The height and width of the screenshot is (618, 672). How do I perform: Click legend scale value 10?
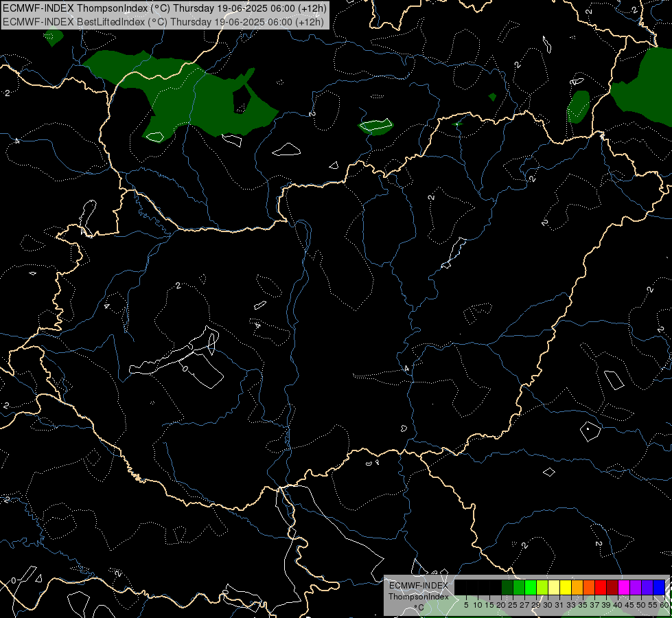478,605
